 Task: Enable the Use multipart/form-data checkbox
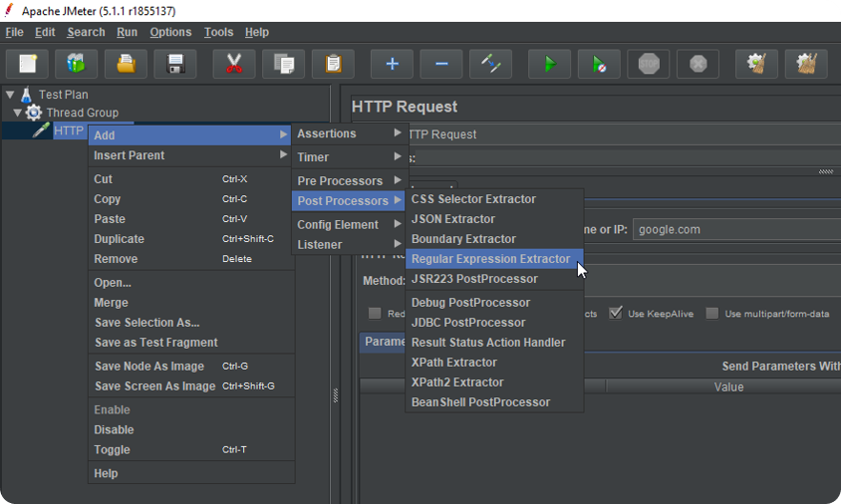click(x=711, y=313)
